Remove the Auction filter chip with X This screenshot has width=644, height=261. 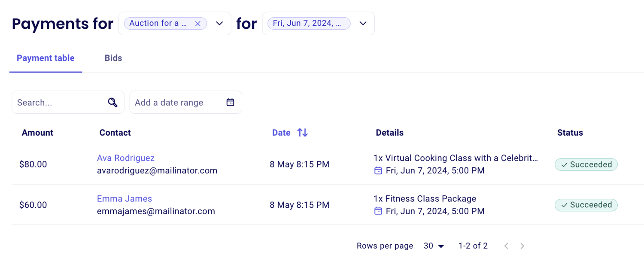(x=197, y=24)
